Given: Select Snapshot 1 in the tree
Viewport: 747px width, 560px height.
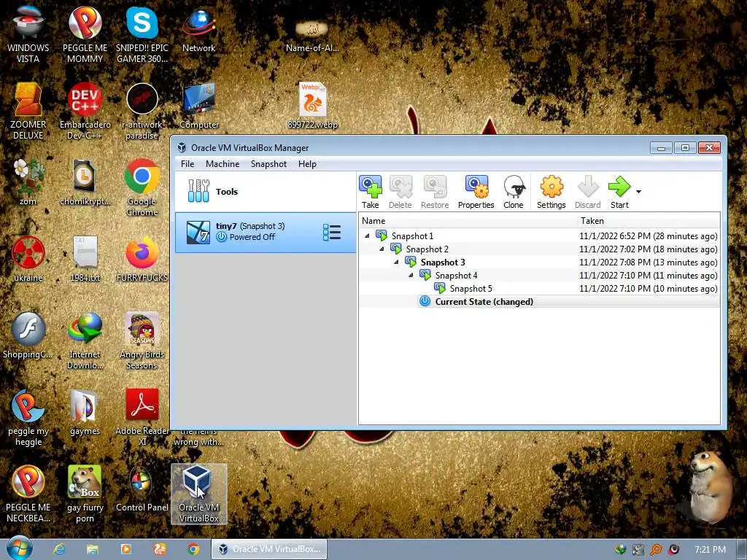Looking at the screenshot, I should click(x=412, y=236).
